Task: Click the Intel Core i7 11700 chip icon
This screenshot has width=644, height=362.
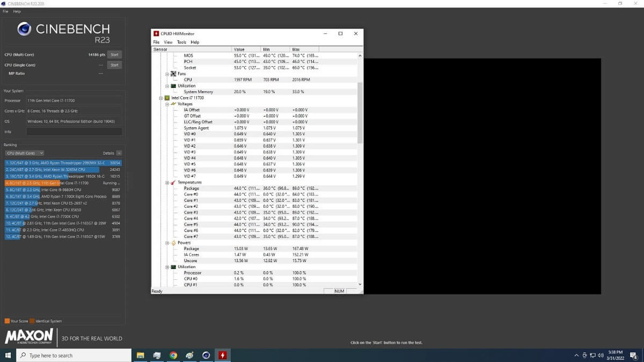Action: point(167,98)
